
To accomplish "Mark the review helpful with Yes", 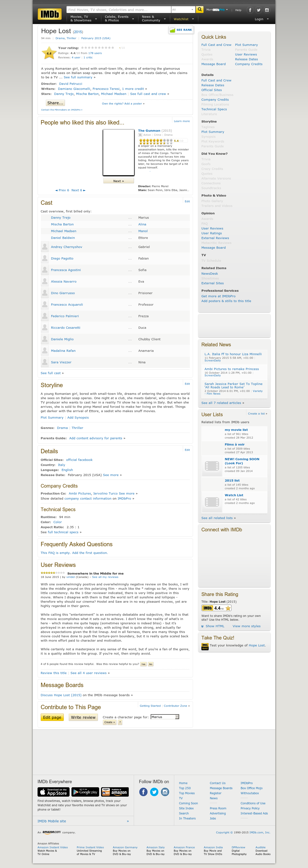I will [143, 664].
